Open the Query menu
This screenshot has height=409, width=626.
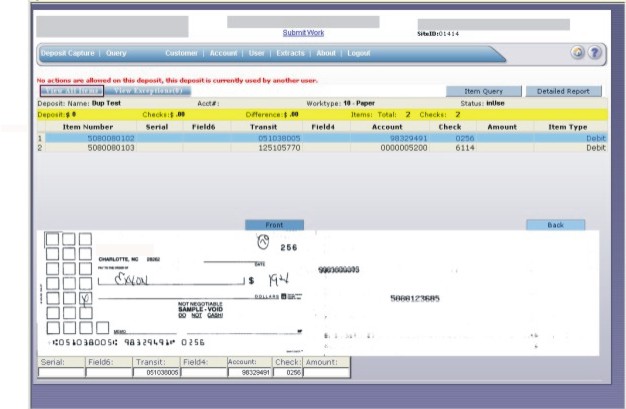pos(116,53)
